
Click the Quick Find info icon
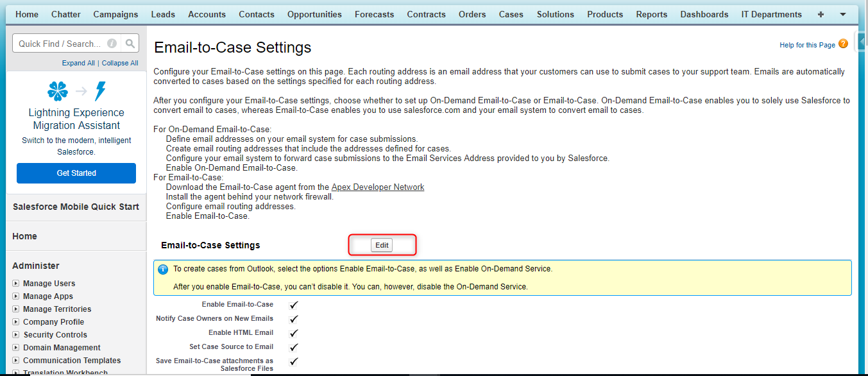pyautogui.click(x=112, y=44)
